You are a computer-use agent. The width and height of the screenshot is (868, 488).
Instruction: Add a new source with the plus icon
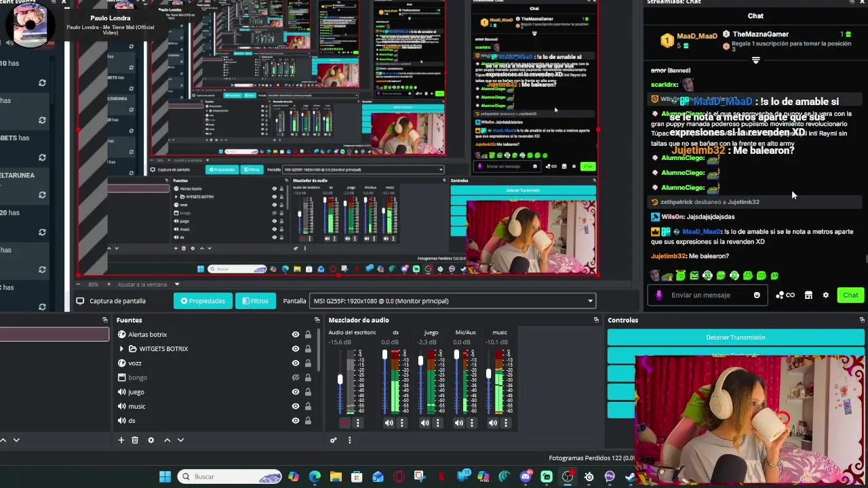tap(121, 440)
